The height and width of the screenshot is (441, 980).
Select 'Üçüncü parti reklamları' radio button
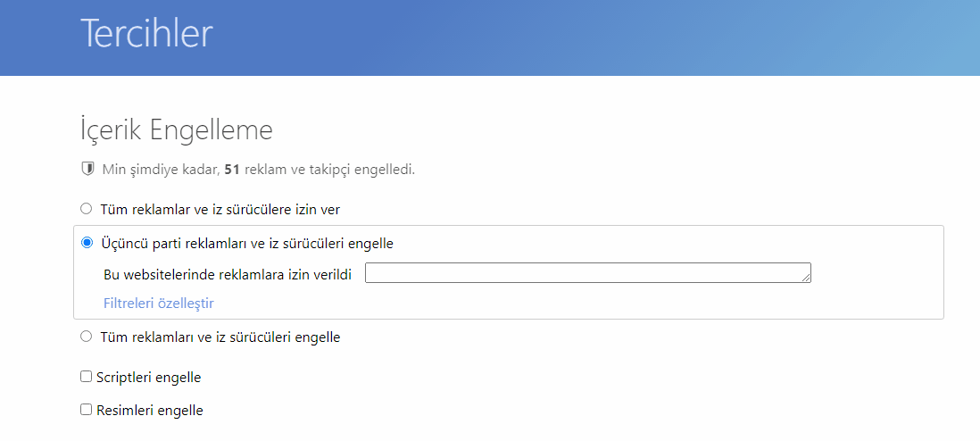87,243
